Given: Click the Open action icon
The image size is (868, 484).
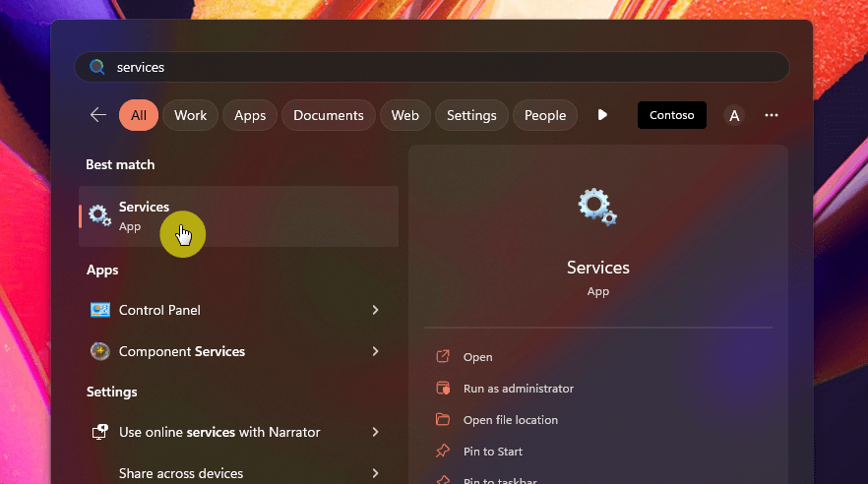Looking at the screenshot, I should [x=443, y=356].
